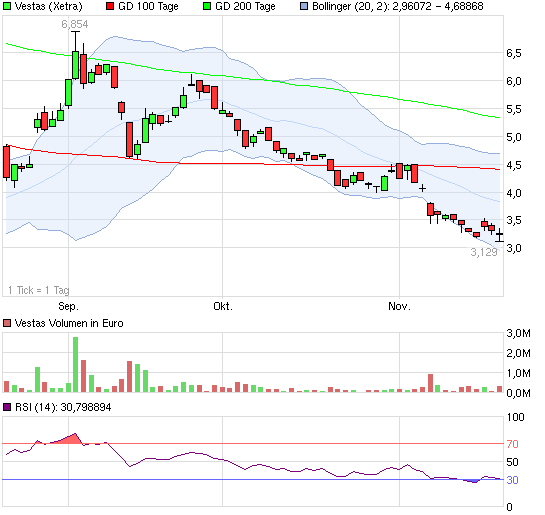The height and width of the screenshot is (515, 545).
Task: Click the tallest green volume bar in September
Action: point(75,365)
